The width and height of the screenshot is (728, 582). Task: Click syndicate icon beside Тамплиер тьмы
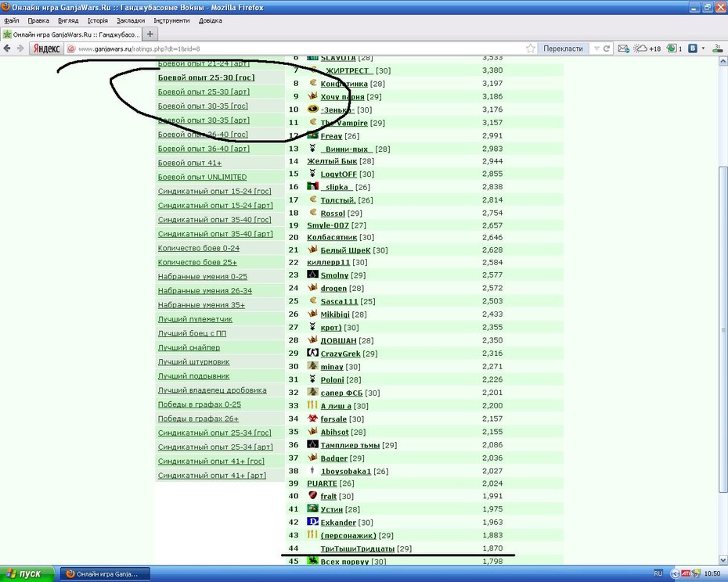[312, 444]
